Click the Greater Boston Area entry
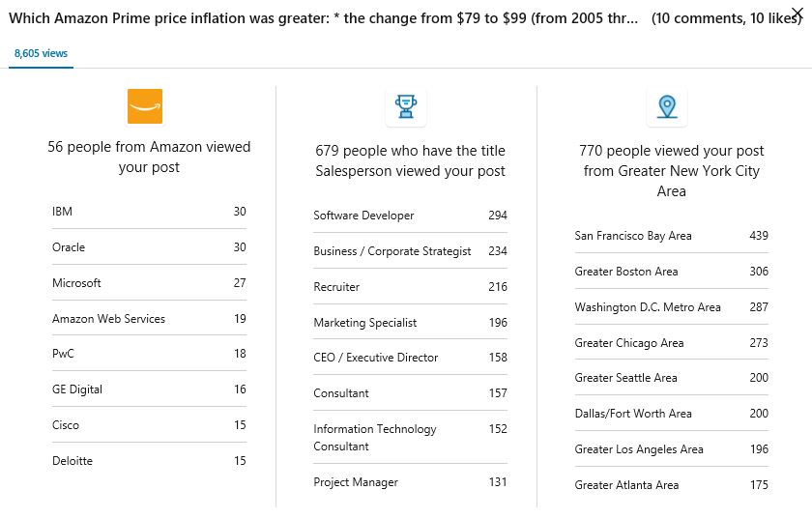This screenshot has width=812, height=519. point(671,272)
